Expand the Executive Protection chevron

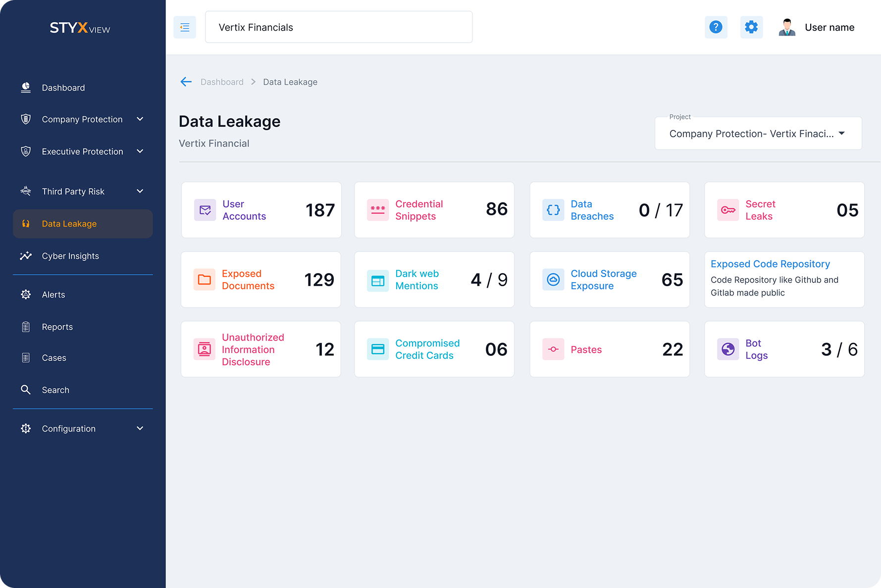pyautogui.click(x=140, y=151)
